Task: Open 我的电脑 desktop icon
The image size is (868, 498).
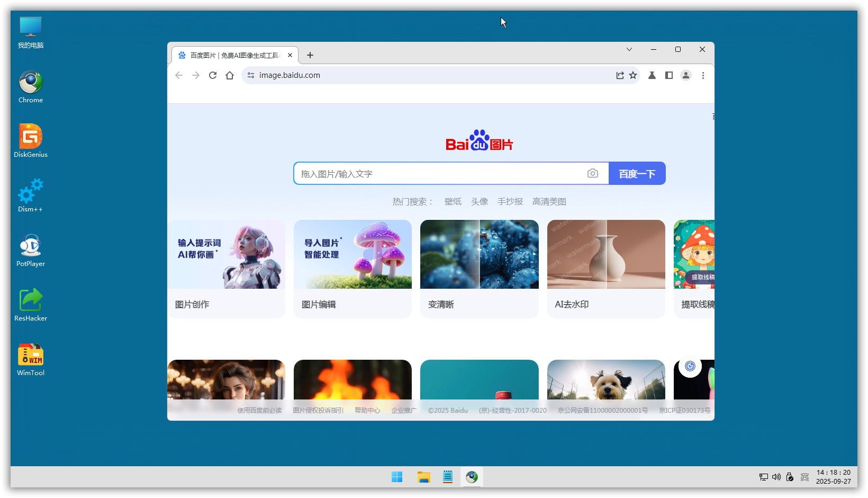Action: point(31,33)
